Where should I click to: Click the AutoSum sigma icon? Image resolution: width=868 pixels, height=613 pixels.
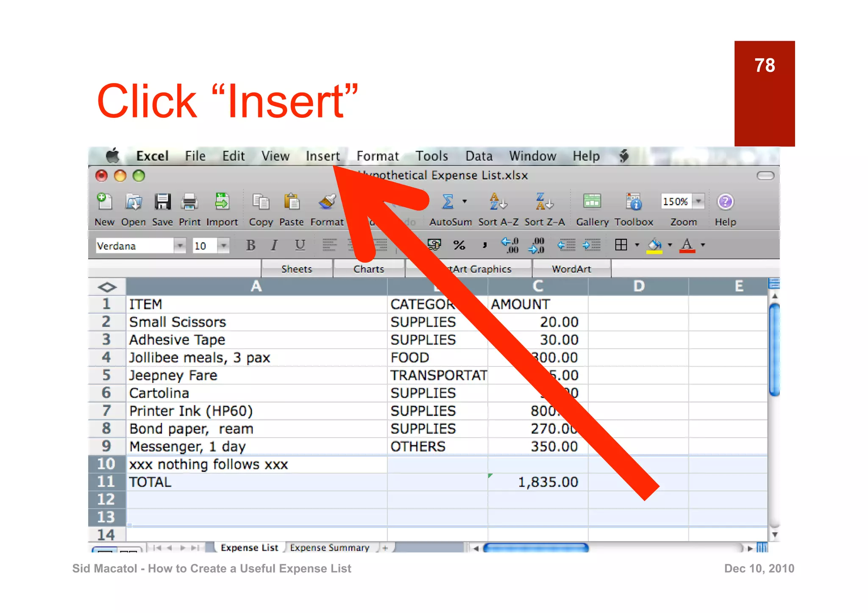448,202
